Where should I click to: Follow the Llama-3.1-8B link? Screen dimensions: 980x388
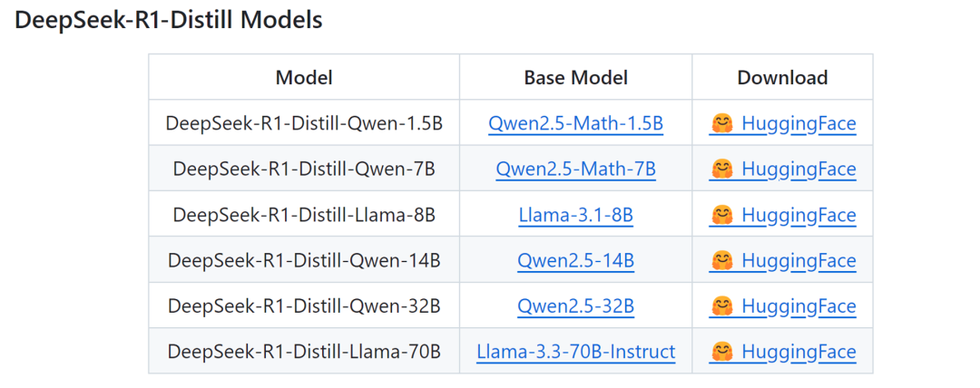click(x=575, y=215)
